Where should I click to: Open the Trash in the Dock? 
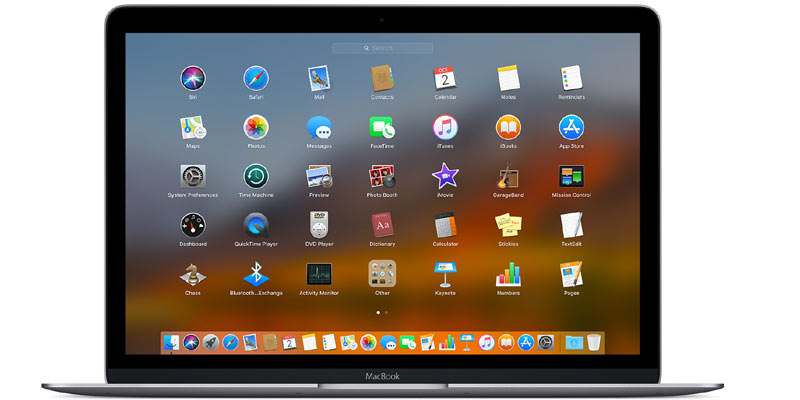point(594,342)
